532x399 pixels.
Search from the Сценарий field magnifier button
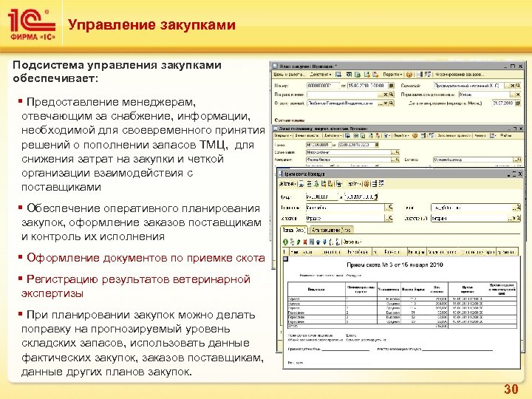click(518, 86)
